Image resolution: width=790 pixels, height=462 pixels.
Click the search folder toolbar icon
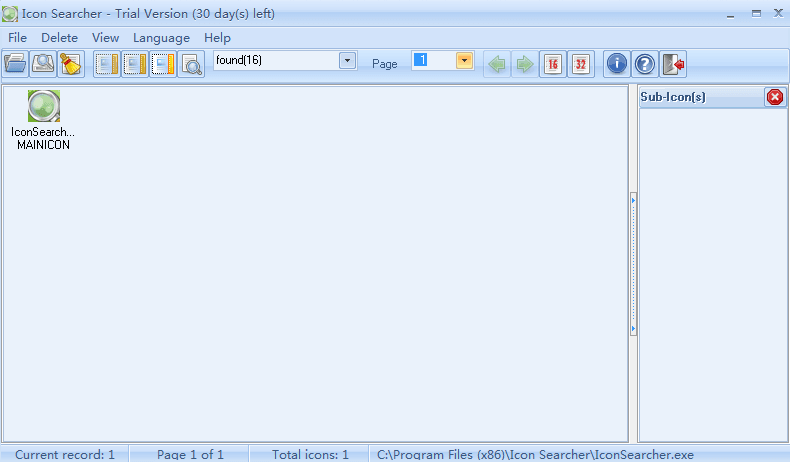point(42,64)
